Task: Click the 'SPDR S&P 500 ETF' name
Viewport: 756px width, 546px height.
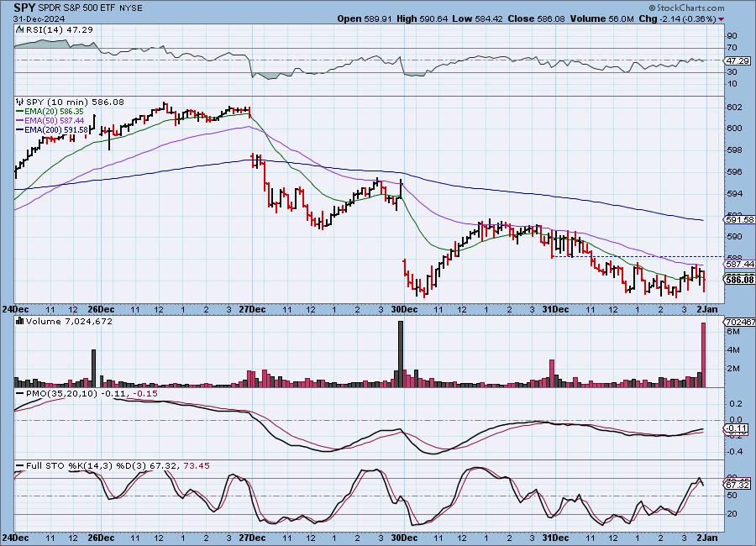Action: coord(76,8)
